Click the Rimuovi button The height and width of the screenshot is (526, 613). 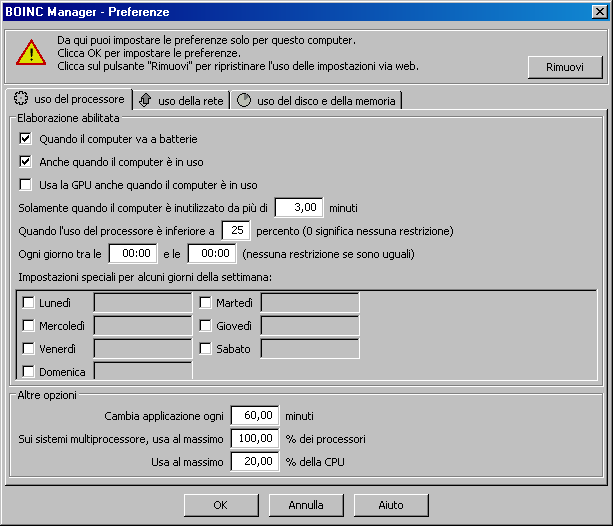pos(565,67)
